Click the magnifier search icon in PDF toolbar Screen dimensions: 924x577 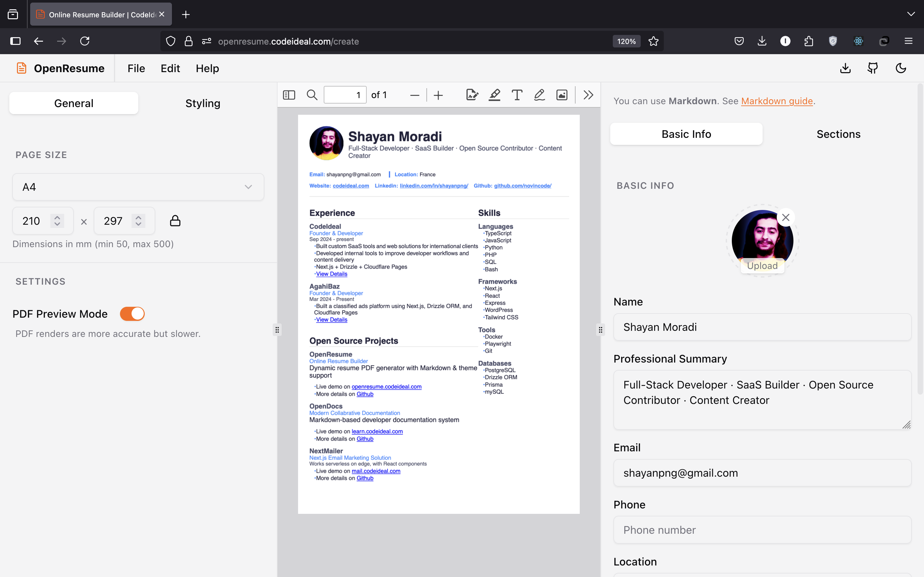click(x=312, y=95)
